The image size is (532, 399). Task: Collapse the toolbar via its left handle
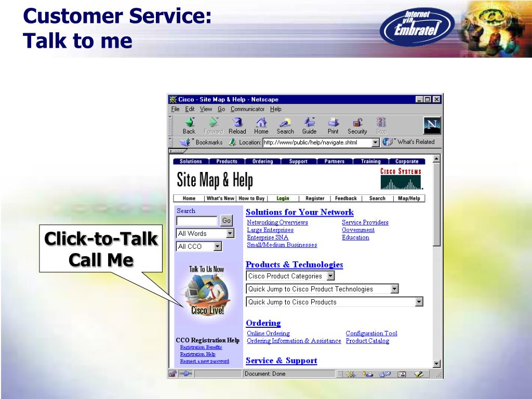[x=170, y=126]
